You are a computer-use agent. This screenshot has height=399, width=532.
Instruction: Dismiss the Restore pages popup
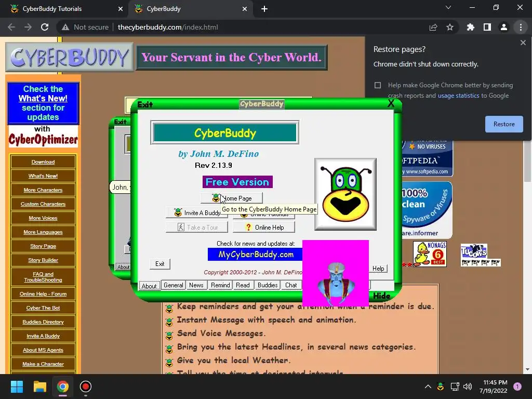pos(523,43)
